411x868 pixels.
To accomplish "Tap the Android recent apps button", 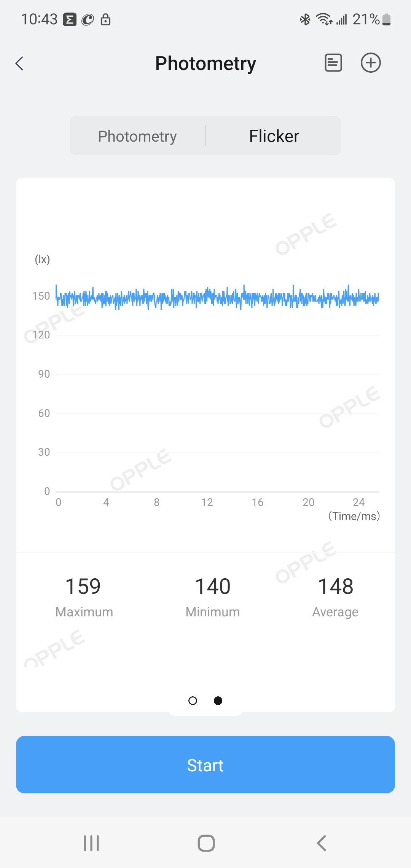I will [91, 843].
